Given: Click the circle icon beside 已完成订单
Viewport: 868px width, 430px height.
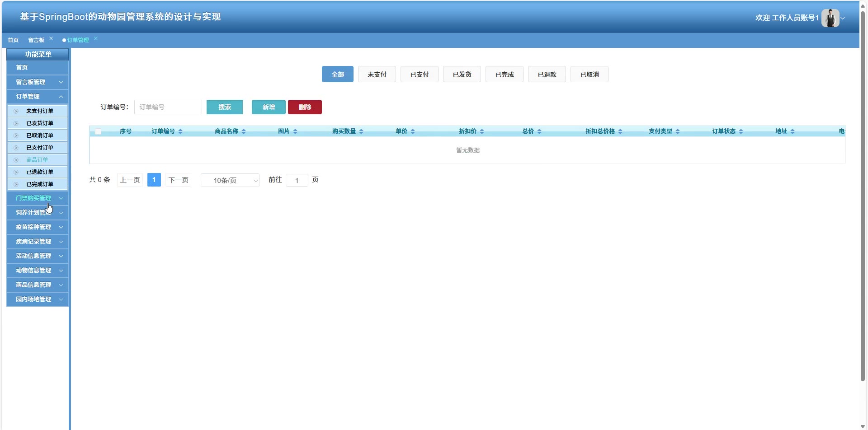Looking at the screenshot, I should point(16,184).
